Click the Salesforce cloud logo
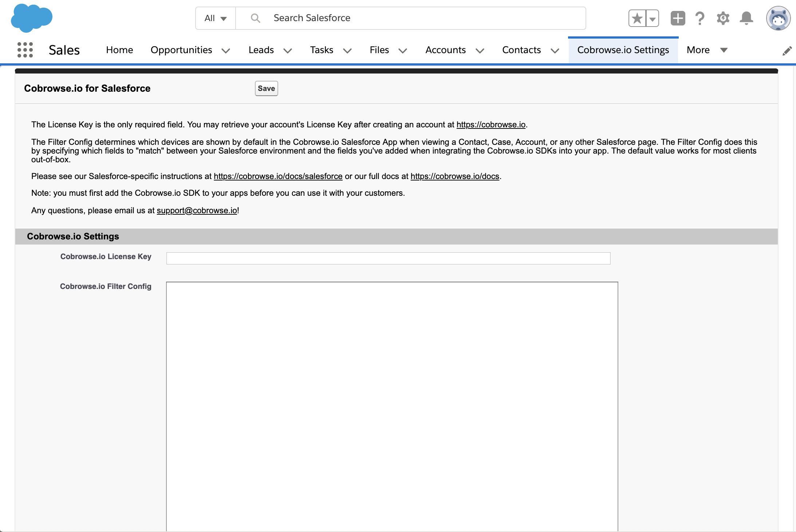This screenshot has height=532, width=796. [x=31, y=17]
